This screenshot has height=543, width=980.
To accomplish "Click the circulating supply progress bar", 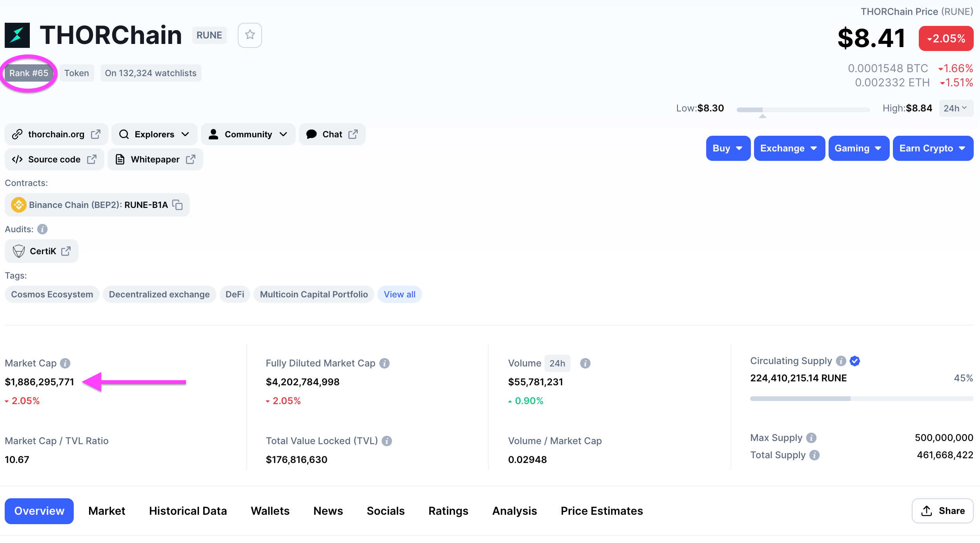I will coord(862,399).
